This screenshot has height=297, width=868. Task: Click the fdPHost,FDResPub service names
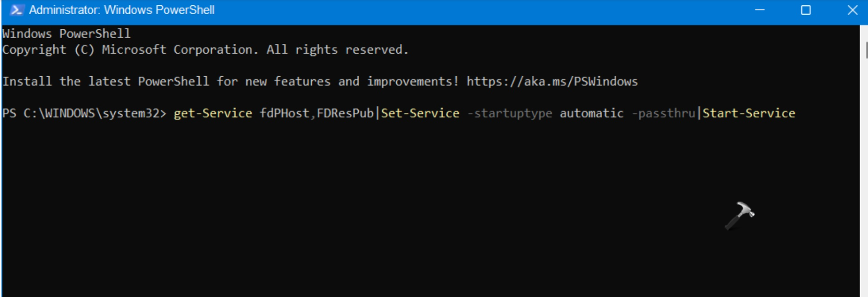[316, 113]
